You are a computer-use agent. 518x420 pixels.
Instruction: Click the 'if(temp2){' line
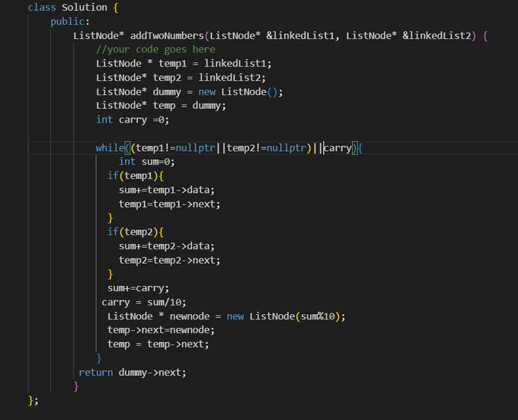[136, 232]
